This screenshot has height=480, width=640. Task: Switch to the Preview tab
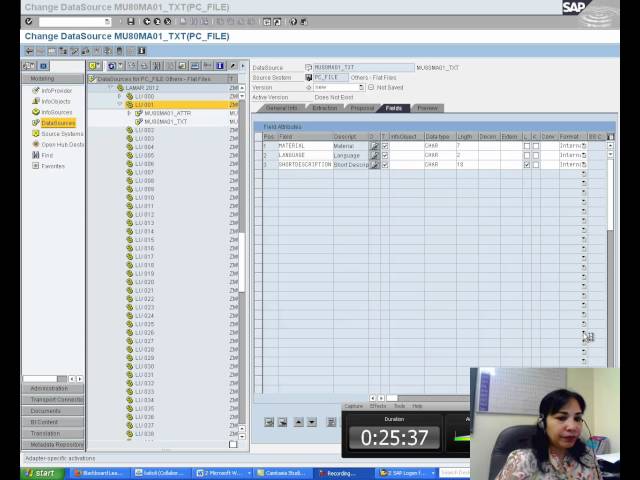pyautogui.click(x=427, y=108)
